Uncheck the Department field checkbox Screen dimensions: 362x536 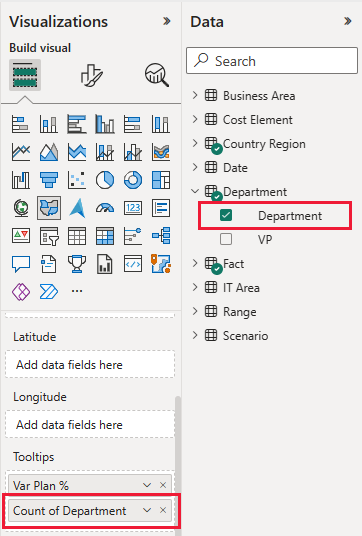point(226,215)
